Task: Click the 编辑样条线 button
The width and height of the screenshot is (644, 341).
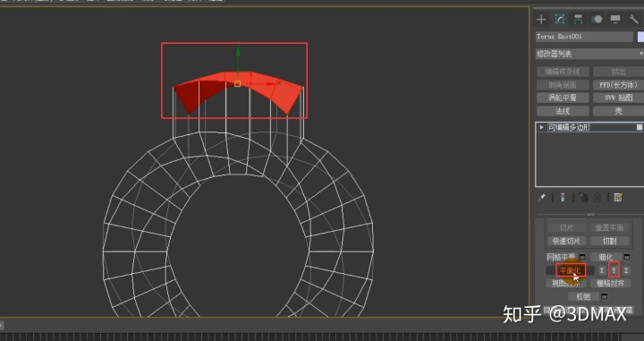Action: coord(563,72)
